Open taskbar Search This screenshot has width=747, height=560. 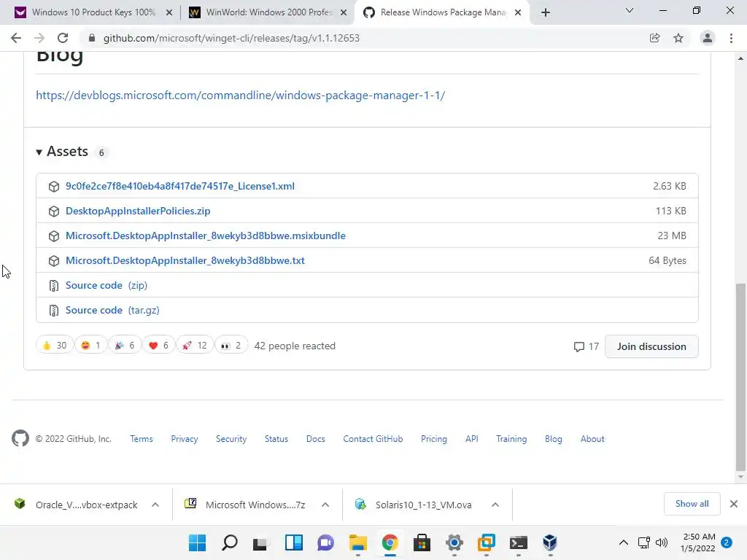tap(230, 542)
